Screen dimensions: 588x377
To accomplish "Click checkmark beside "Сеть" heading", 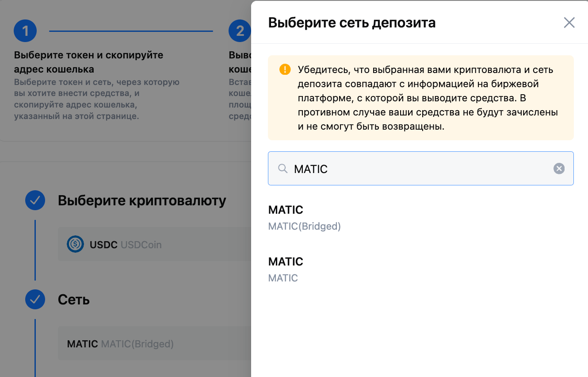I will tap(35, 300).
